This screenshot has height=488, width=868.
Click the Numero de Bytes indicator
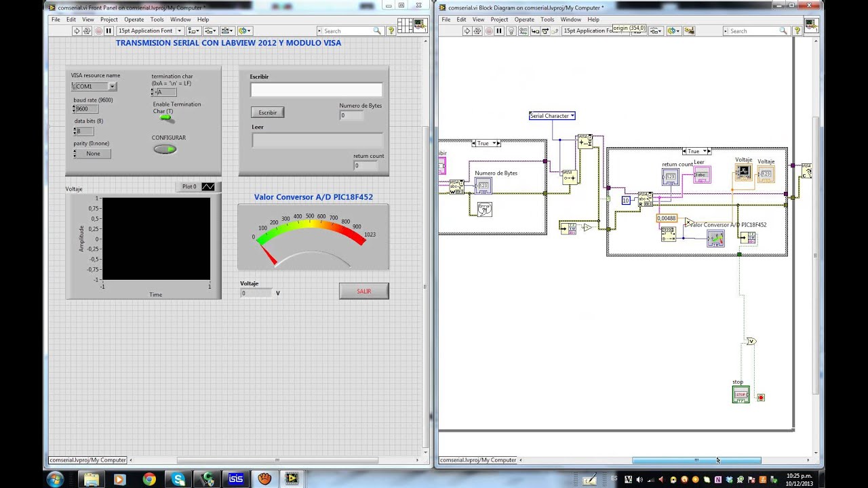(x=352, y=116)
